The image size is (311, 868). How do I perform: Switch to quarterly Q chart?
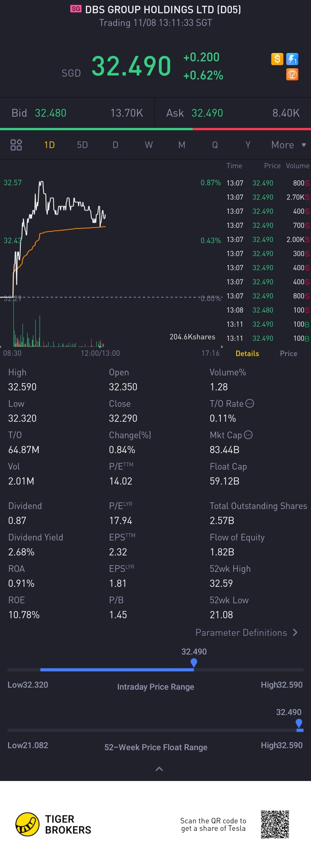[215, 145]
